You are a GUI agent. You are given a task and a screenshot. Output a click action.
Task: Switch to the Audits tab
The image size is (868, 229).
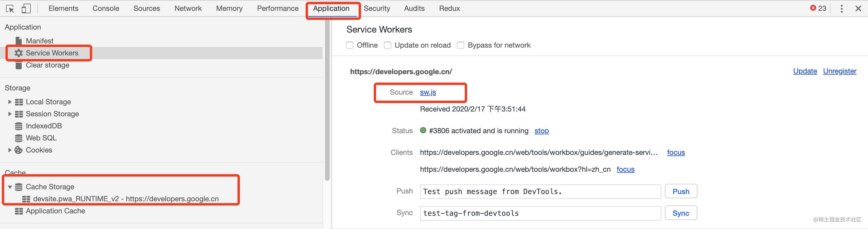[x=414, y=8]
